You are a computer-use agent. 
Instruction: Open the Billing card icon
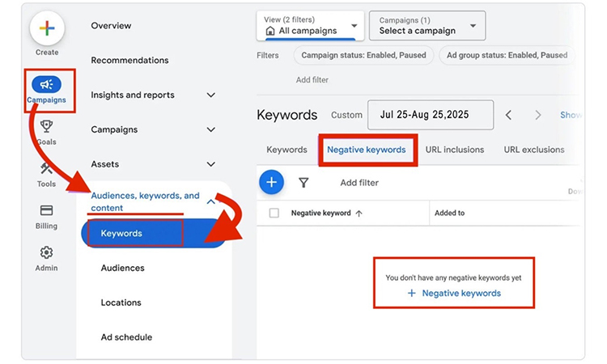tap(46, 210)
